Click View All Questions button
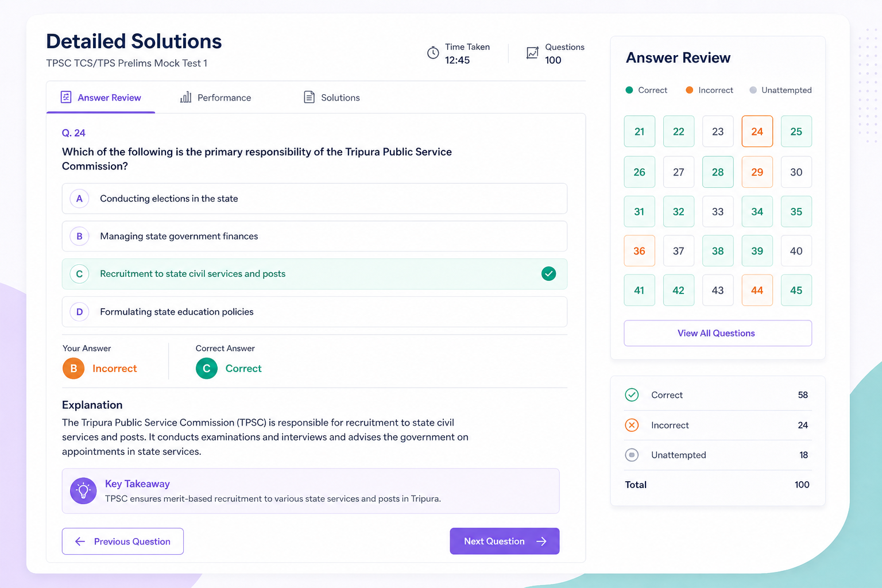Viewport: 882px width, 588px height. (718, 333)
